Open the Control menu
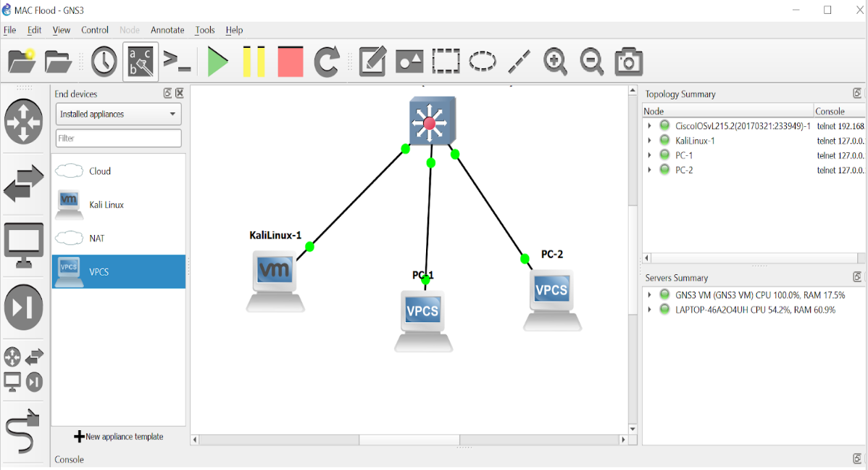868x470 pixels. 95,30
